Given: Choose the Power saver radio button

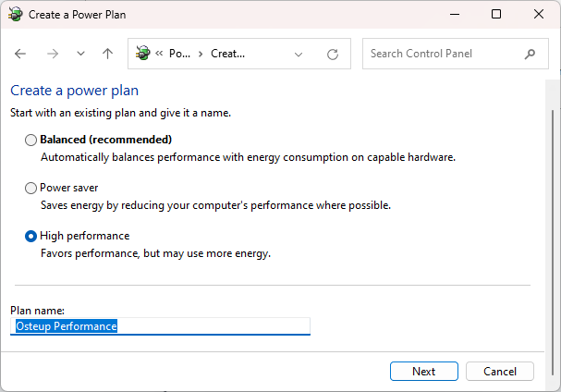Looking at the screenshot, I should 31,188.
